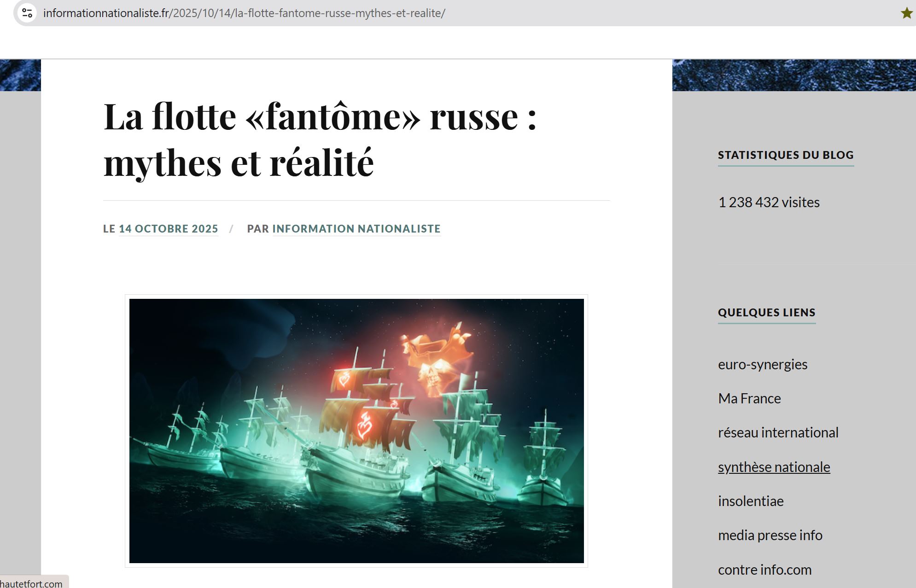The image size is (916, 588).
Task: Open the '14 octobre 2025' date link
Action: (x=168, y=229)
